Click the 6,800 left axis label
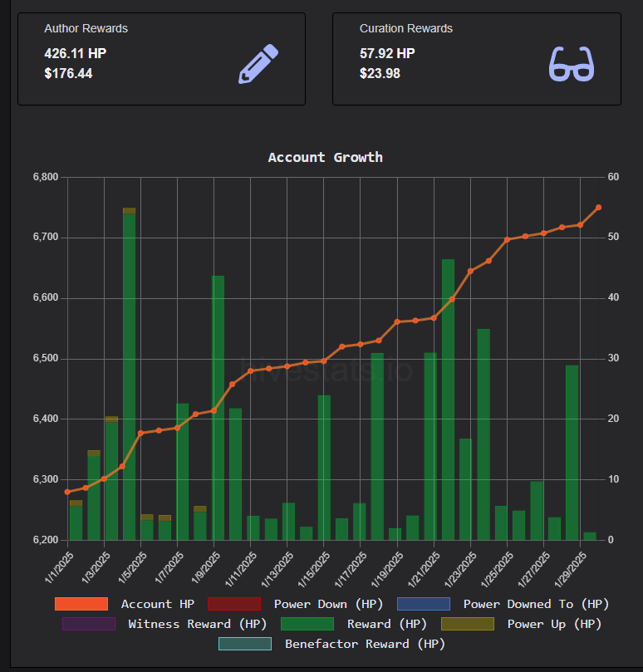This screenshot has height=672, width=643. [46, 177]
